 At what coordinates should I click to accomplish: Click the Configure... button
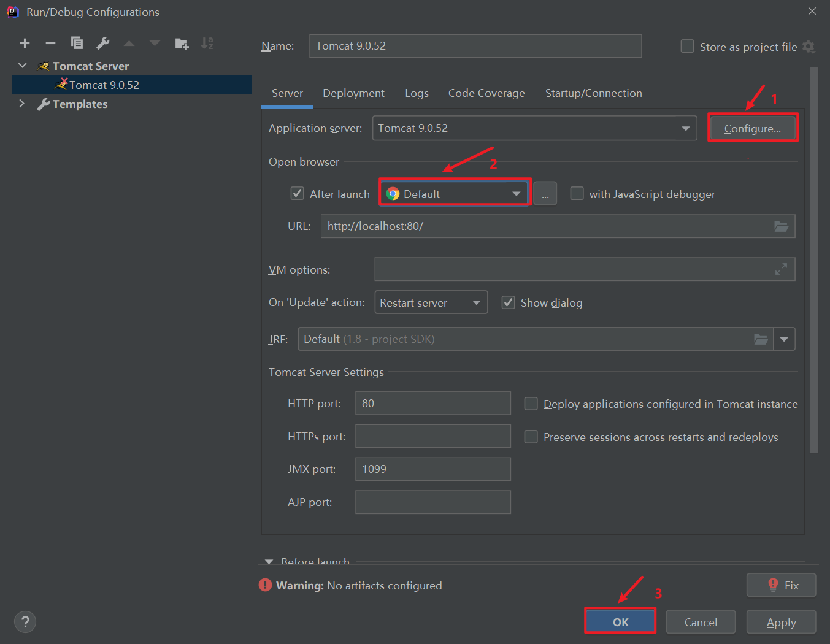coord(753,128)
